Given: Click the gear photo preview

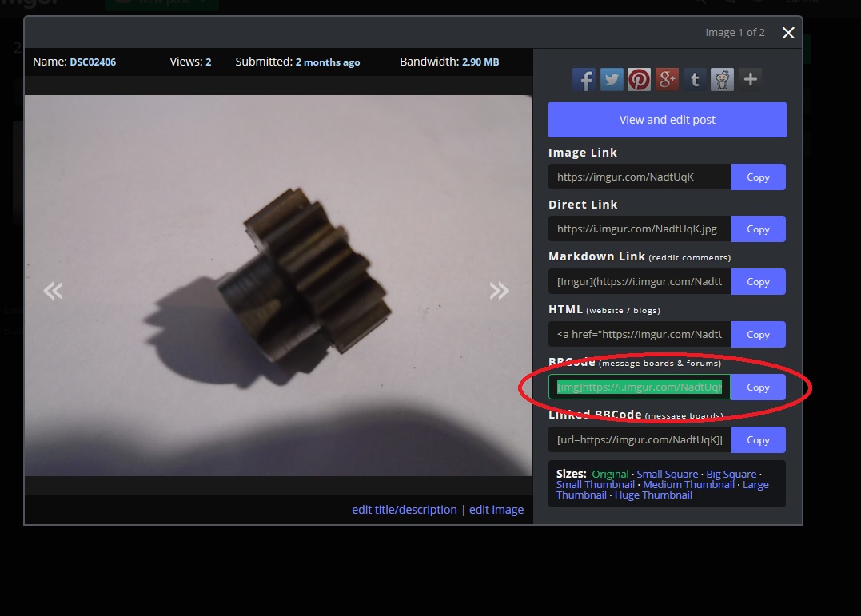Looking at the screenshot, I should point(278,285).
